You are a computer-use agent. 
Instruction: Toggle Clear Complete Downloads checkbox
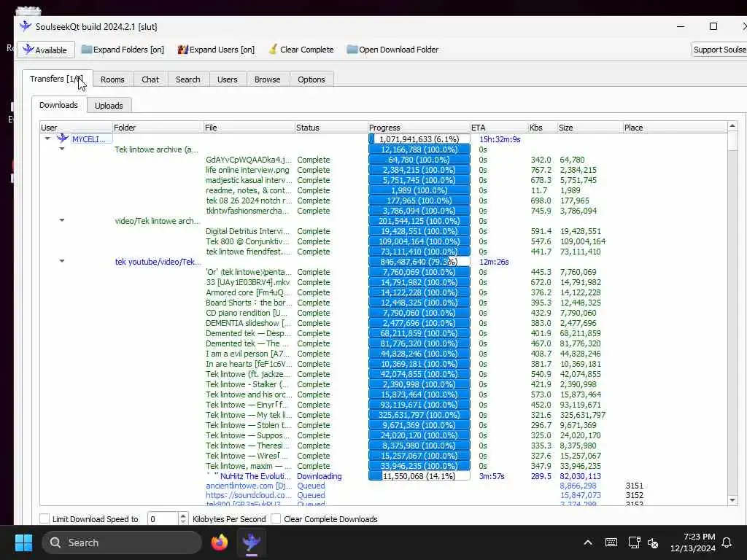pyautogui.click(x=275, y=518)
